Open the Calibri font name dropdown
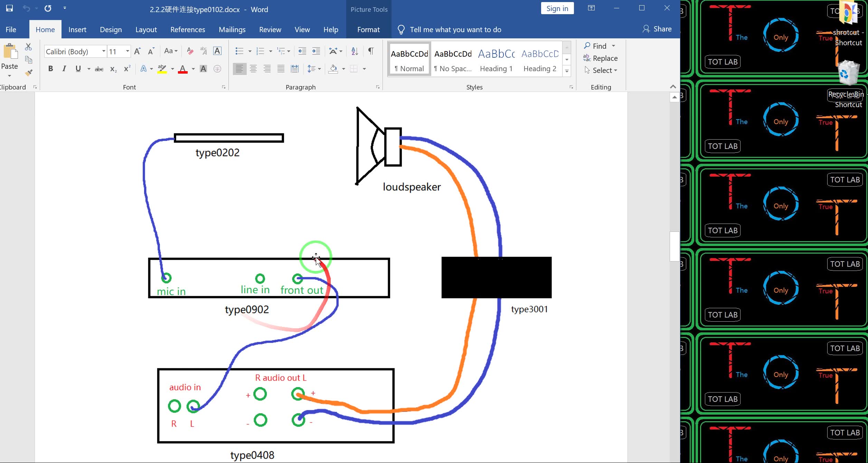868x463 pixels. tap(103, 51)
